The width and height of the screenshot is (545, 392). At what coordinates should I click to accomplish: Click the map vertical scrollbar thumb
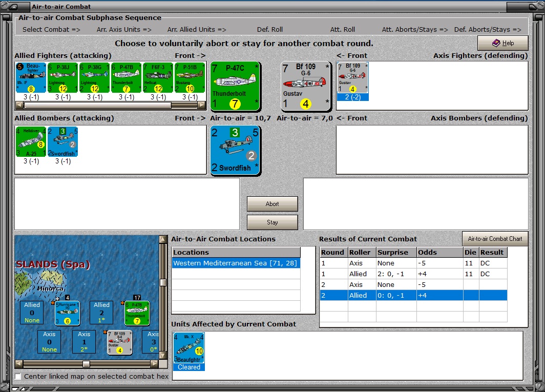coord(163,282)
